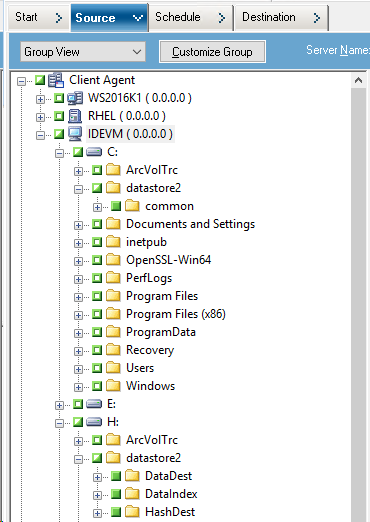Image resolution: width=370 pixels, height=522 pixels.
Task: Click the ProgramData folder icon
Action: click(x=113, y=332)
